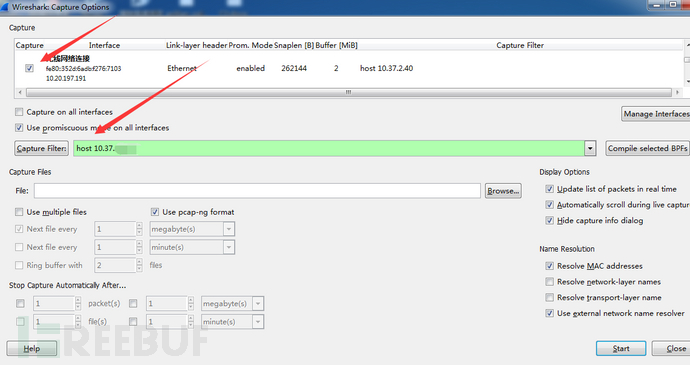Click the Next file every megabyte(s) value stepper

tap(139, 229)
